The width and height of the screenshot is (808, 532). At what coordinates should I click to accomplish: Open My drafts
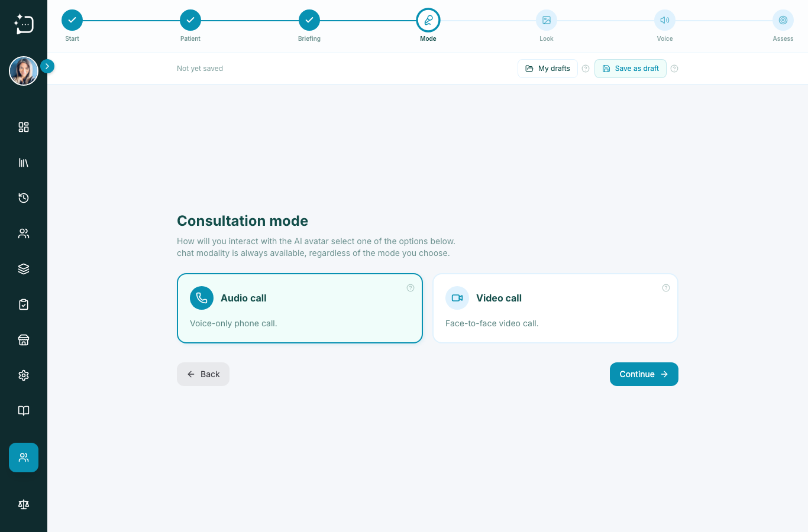coord(548,69)
